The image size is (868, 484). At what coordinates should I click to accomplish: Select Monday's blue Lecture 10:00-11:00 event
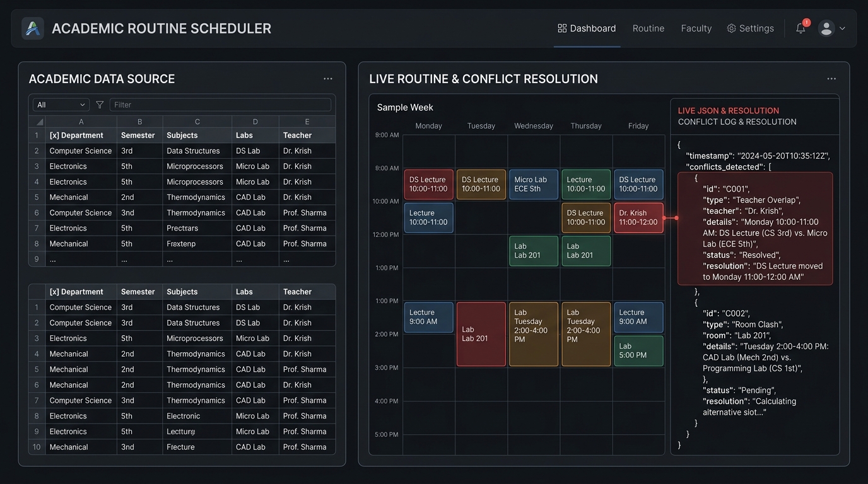[x=428, y=217]
